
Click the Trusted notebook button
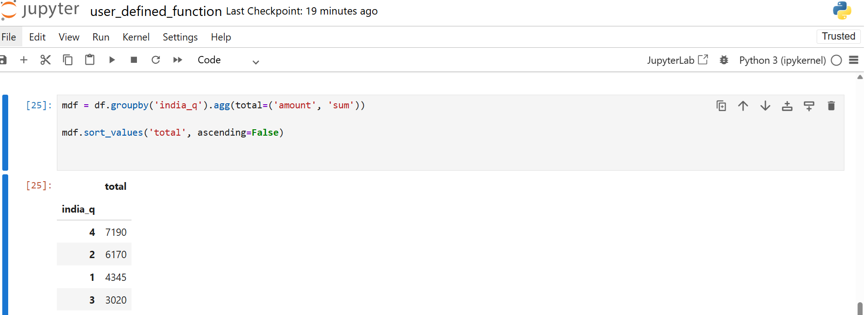pyautogui.click(x=838, y=36)
